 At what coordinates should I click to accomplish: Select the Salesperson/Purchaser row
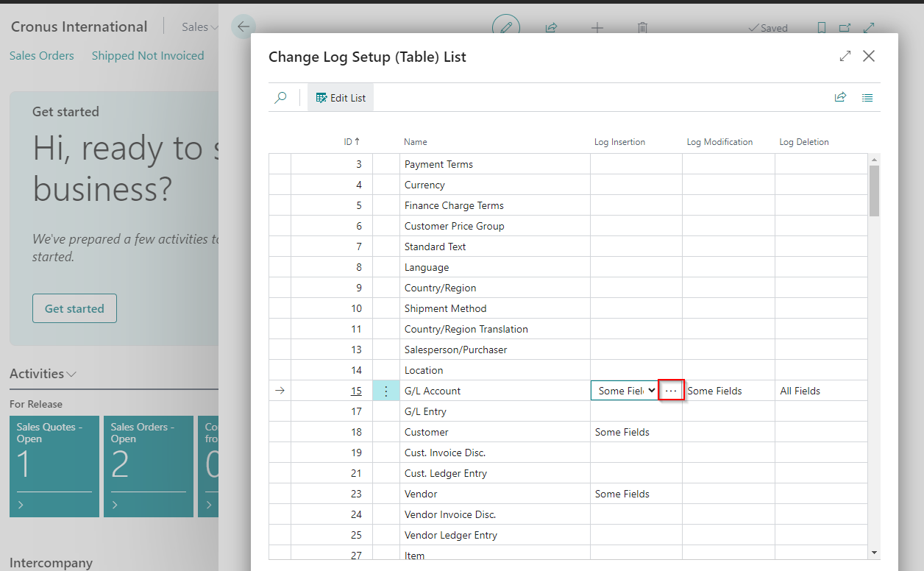(x=568, y=350)
